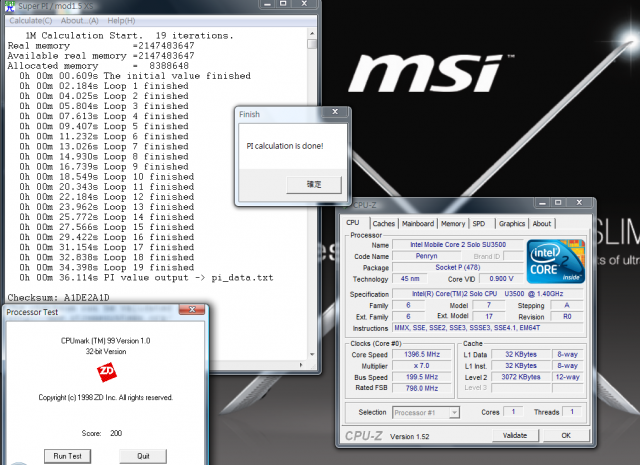This screenshot has height=465, width=640.
Task: Click the Super PI title bar icon
Action: [x=9, y=6]
